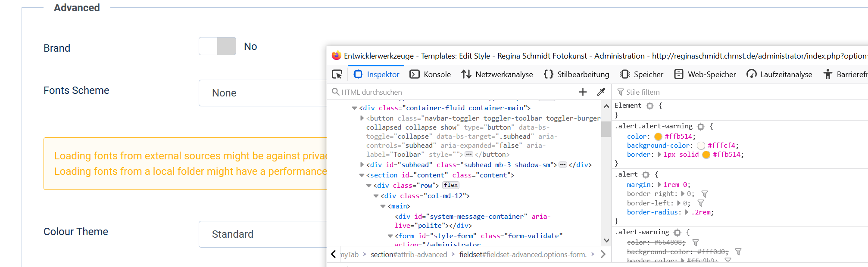868x267 pixels.
Task: Click the filter icon beside border-right
Action: point(705,194)
